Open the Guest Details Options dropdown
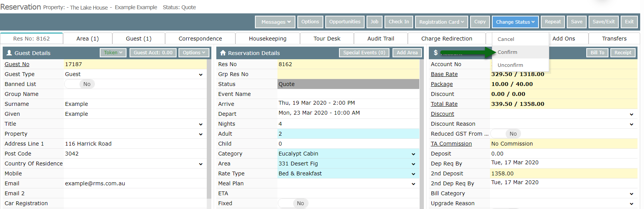Viewport: 644px width, 209px height. click(194, 53)
